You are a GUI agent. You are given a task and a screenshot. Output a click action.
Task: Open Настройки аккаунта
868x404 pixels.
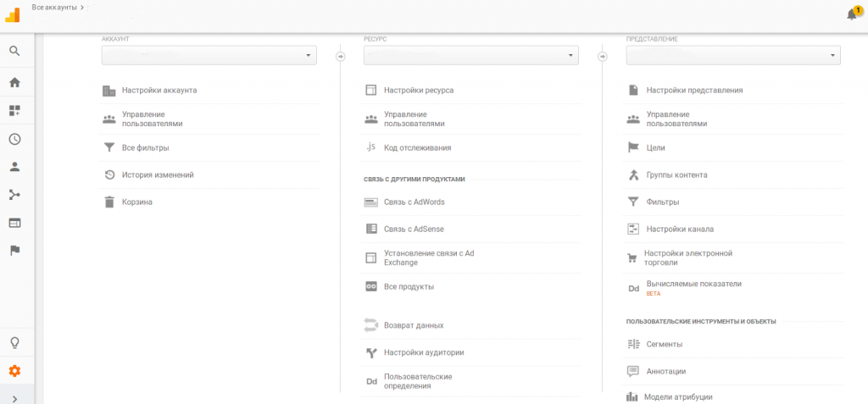[159, 91]
